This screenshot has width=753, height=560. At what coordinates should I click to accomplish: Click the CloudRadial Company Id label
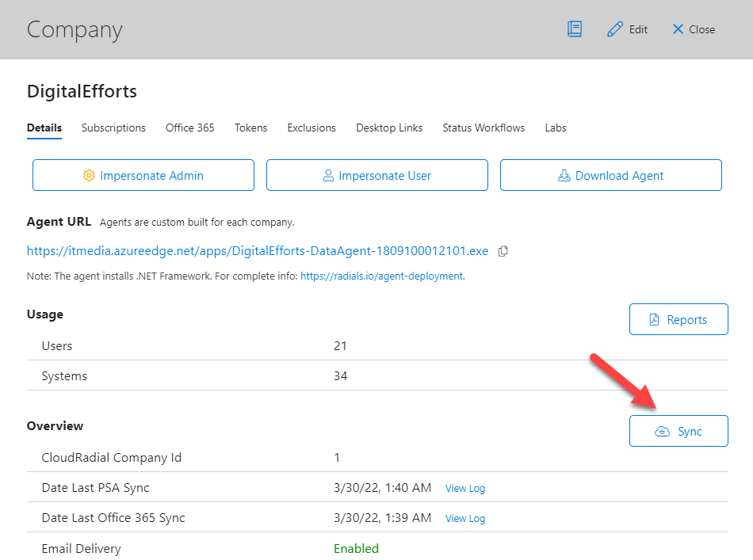112,458
